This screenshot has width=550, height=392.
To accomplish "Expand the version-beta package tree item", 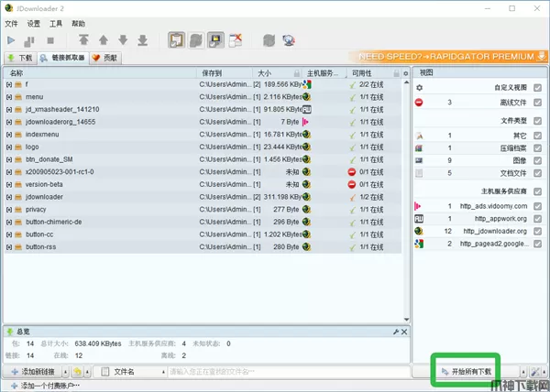I will click(x=8, y=184).
